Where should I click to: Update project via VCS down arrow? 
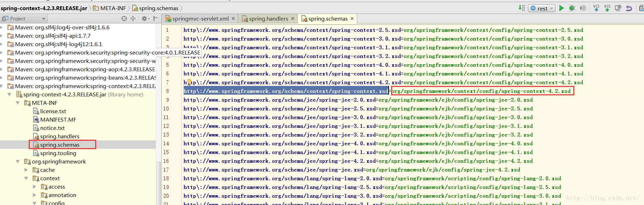coord(596,8)
